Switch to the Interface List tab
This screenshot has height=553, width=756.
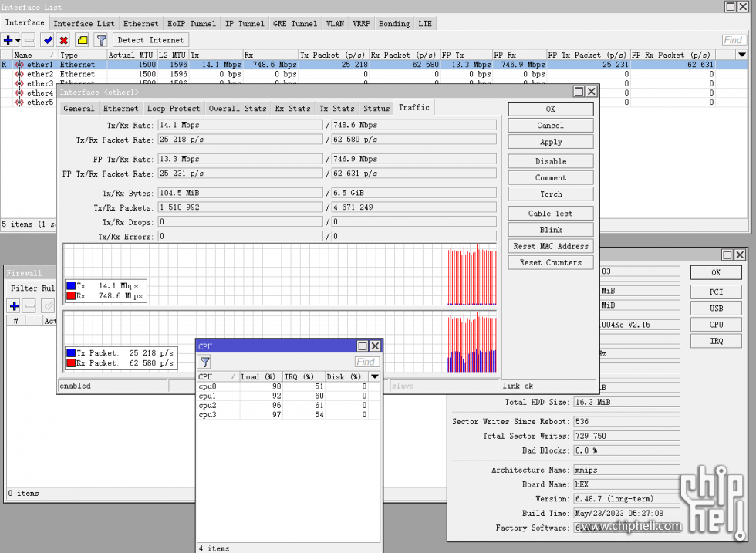pos(84,24)
